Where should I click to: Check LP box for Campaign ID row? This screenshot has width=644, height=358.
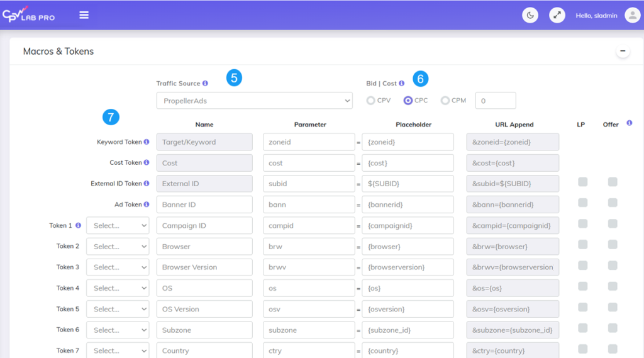click(x=582, y=223)
